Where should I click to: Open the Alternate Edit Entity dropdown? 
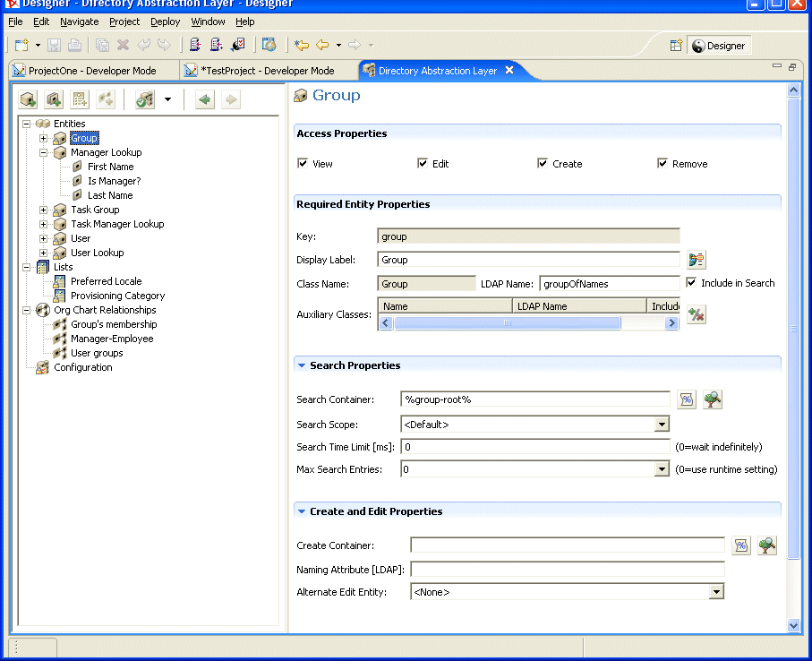[x=716, y=590]
